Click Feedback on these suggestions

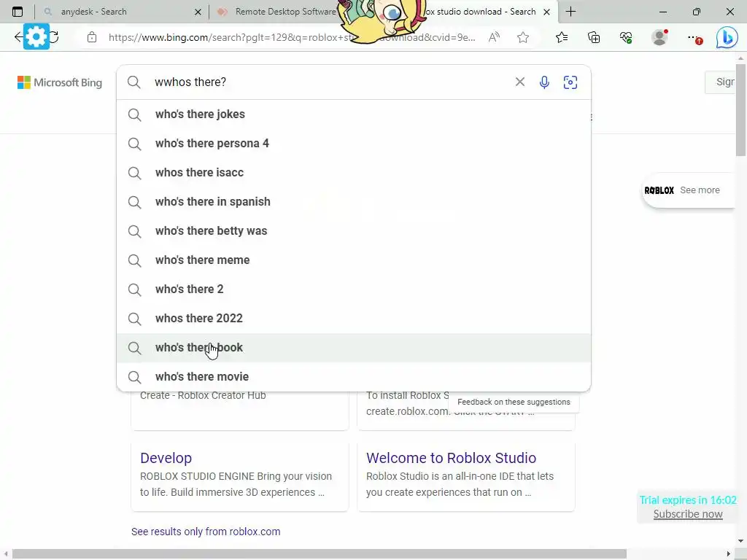pos(514,402)
